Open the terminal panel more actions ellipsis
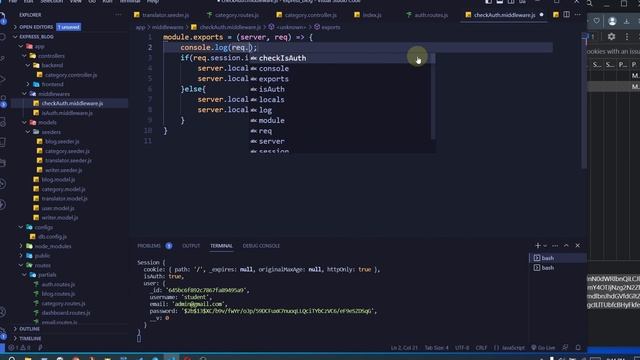Image resolution: width=640 pixels, height=360 pixels. (555, 246)
